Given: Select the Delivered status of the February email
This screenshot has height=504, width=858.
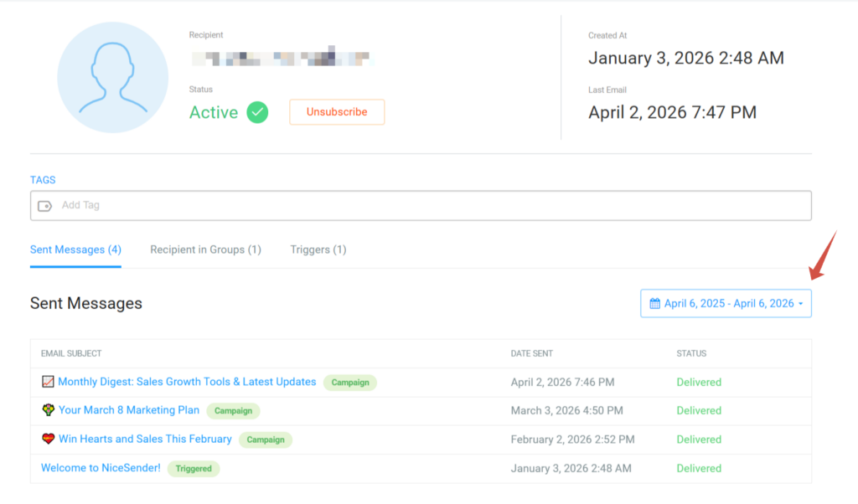Looking at the screenshot, I should [699, 439].
